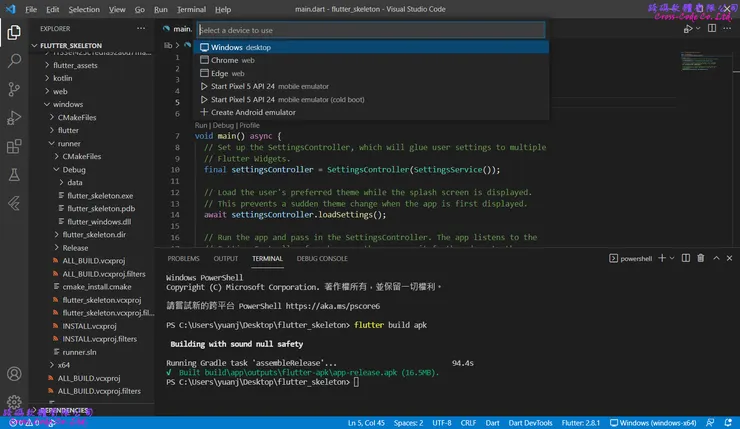This screenshot has height=429, width=740.
Task: Choose Create Android emulator option
Action: click(x=371, y=112)
